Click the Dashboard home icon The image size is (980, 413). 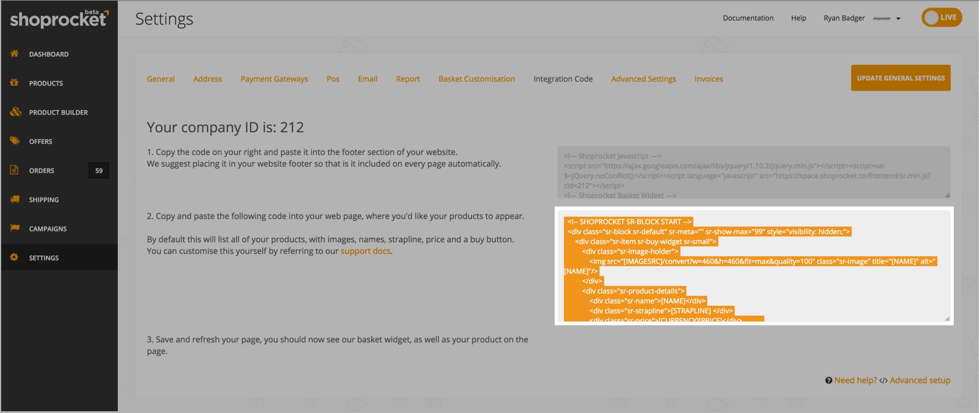[x=15, y=54]
